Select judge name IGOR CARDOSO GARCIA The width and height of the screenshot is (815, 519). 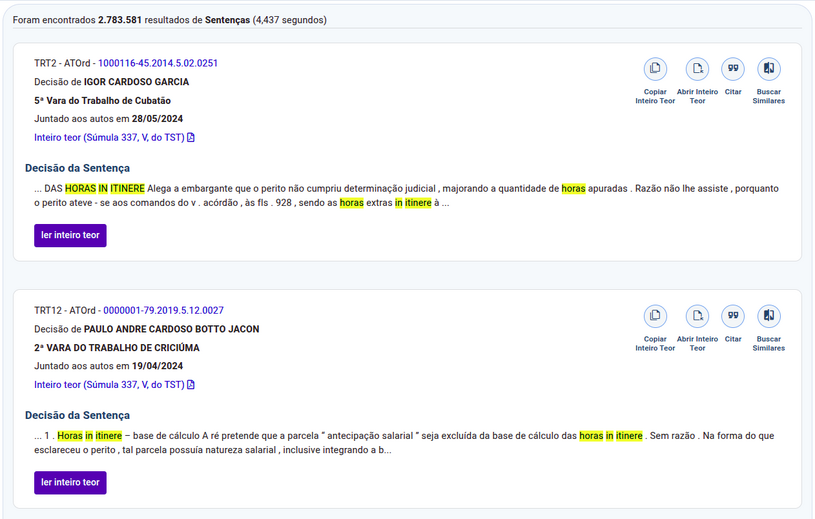(x=136, y=82)
